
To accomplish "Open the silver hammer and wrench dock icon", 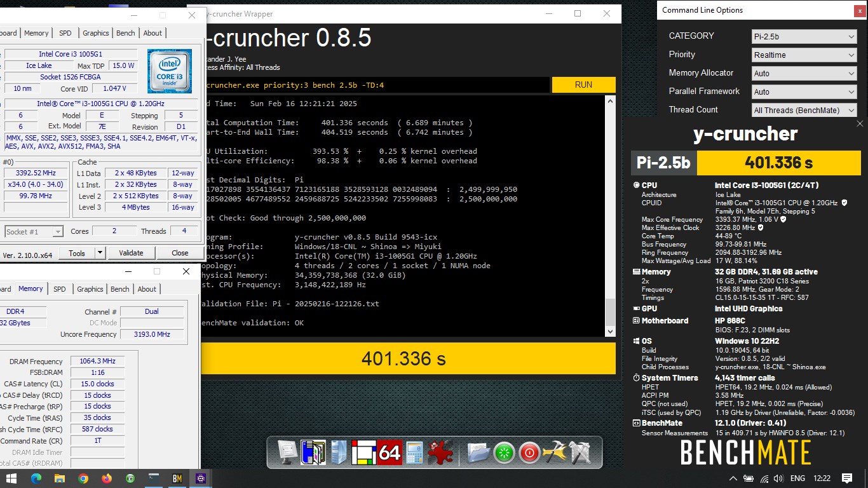I will 580,453.
